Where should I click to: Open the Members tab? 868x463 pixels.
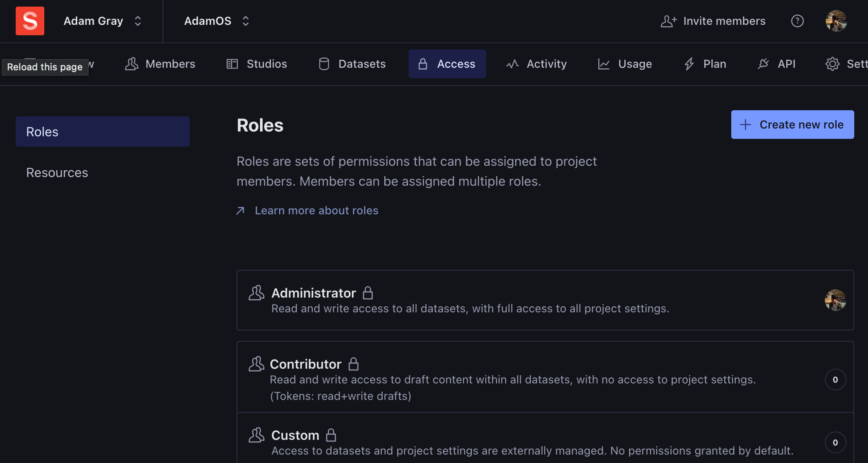click(x=160, y=64)
